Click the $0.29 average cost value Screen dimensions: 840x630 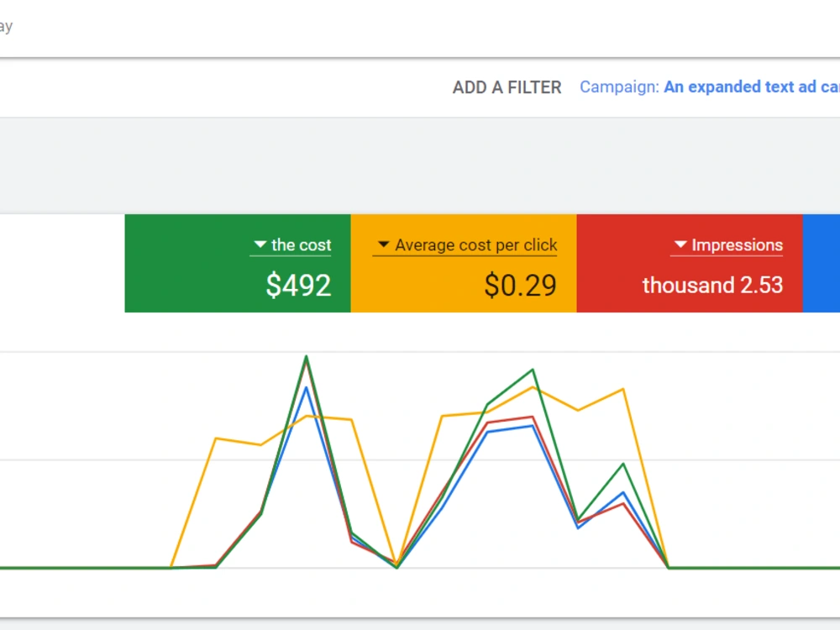point(520,285)
